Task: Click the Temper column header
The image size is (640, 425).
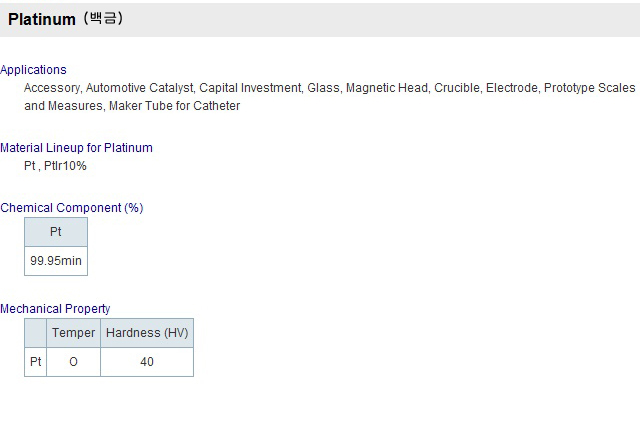Action: point(73,333)
